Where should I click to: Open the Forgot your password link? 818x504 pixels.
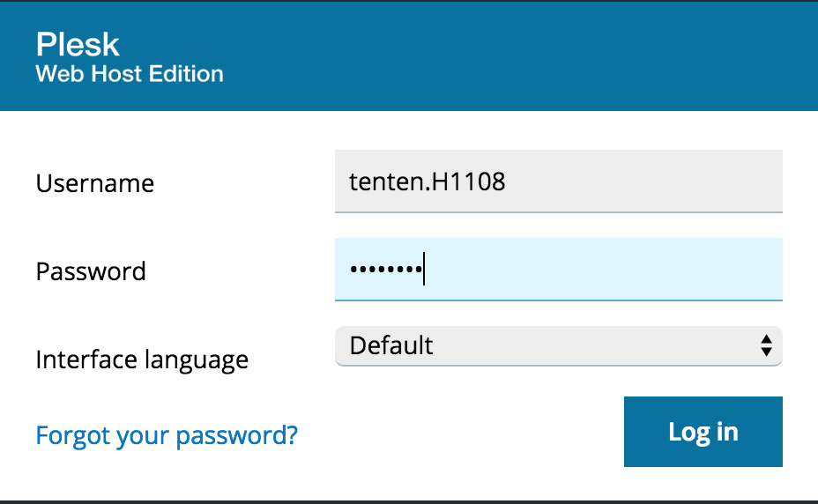[167, 435]
